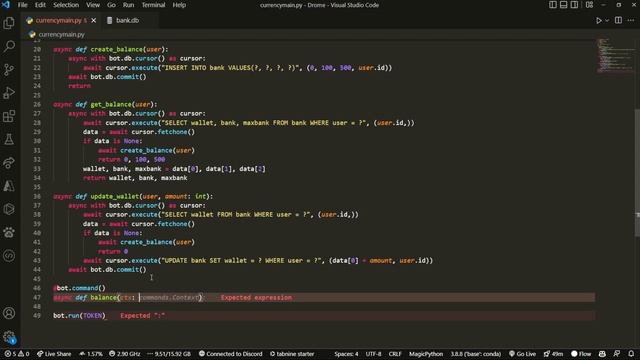Open the Extensions view
This screenshot has height=360, width=640.
coord(9,116)
